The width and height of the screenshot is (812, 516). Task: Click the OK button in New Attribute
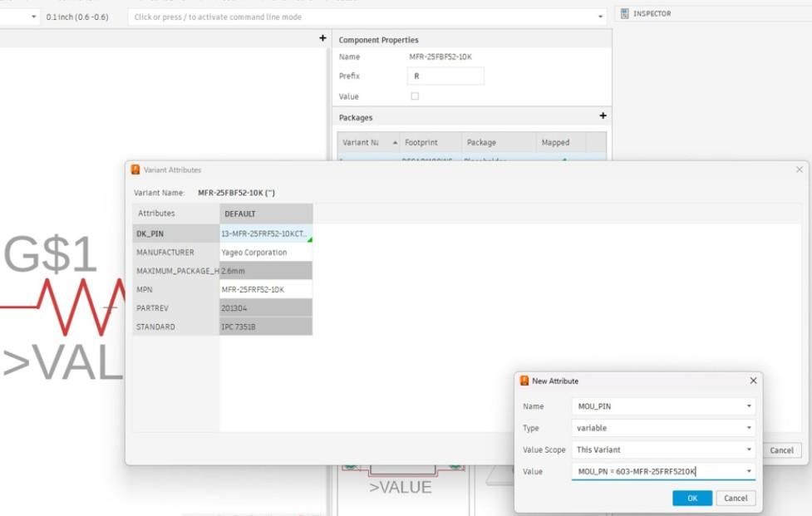pyautogui.click(x=691, y=498)
